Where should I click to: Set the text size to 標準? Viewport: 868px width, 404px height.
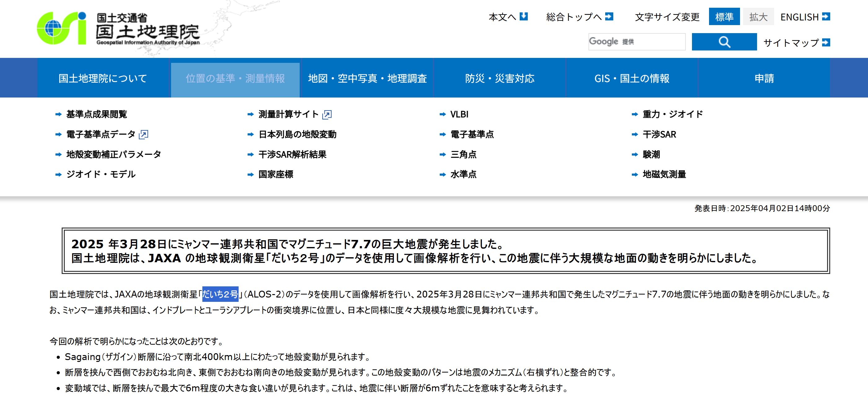click(724, 16)
